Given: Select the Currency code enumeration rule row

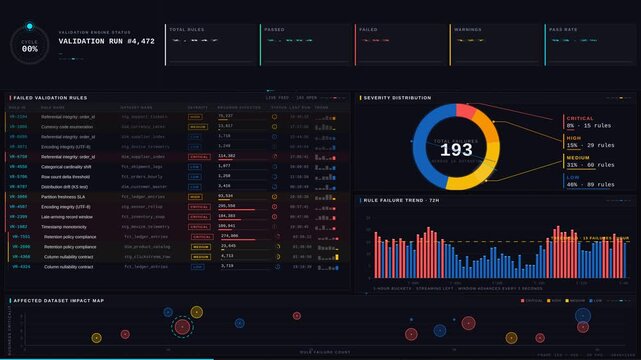Looking at the screenshot, I should pyautogui.click(x=177, y=127).
